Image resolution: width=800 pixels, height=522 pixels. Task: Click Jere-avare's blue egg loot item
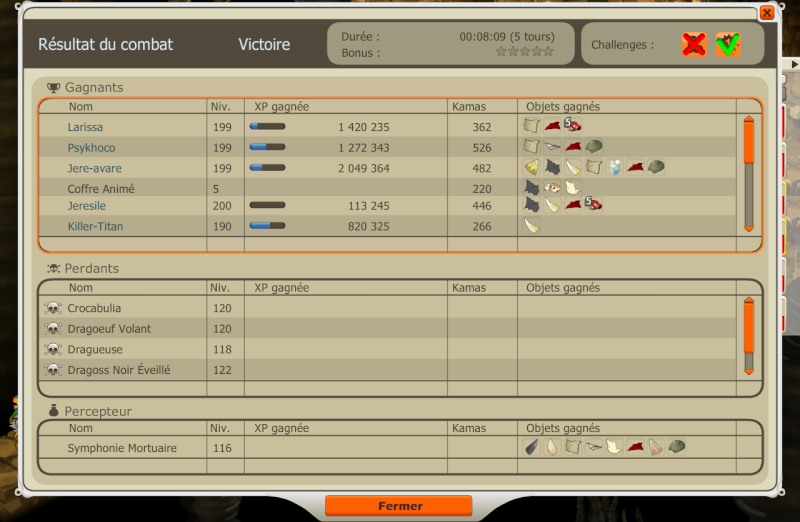(615, 167)
